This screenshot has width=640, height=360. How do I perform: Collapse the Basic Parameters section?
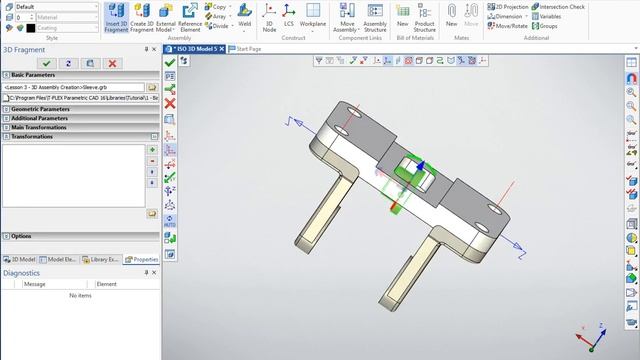click(6, 75)
